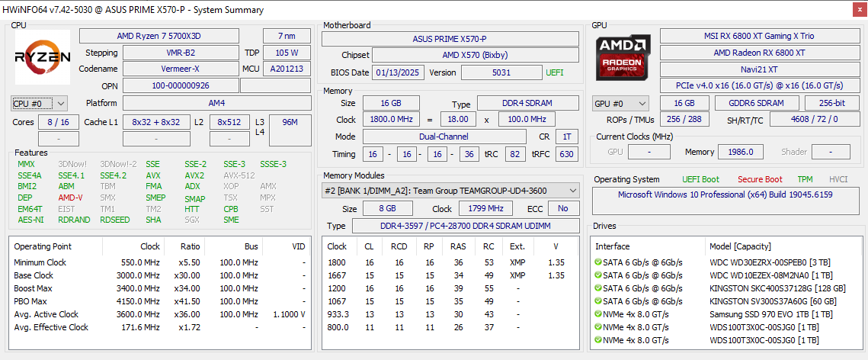Screen dimensions: 868x360
Task: Click the tRFC 630 timing value
Action: pyautogui.click(x=566, y=154)
